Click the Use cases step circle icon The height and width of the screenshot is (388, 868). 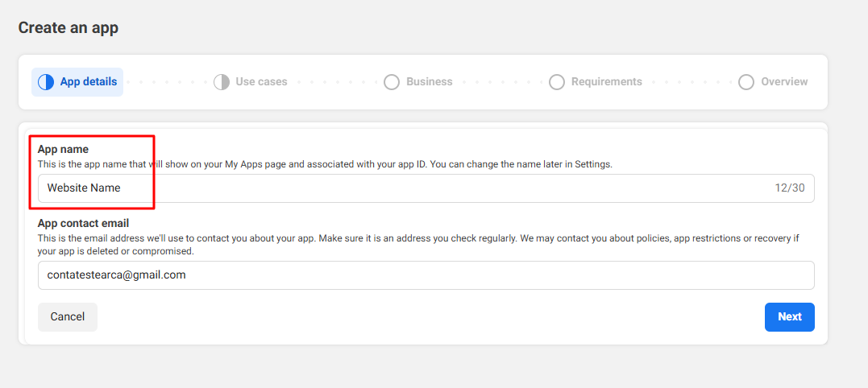[222, 82]
